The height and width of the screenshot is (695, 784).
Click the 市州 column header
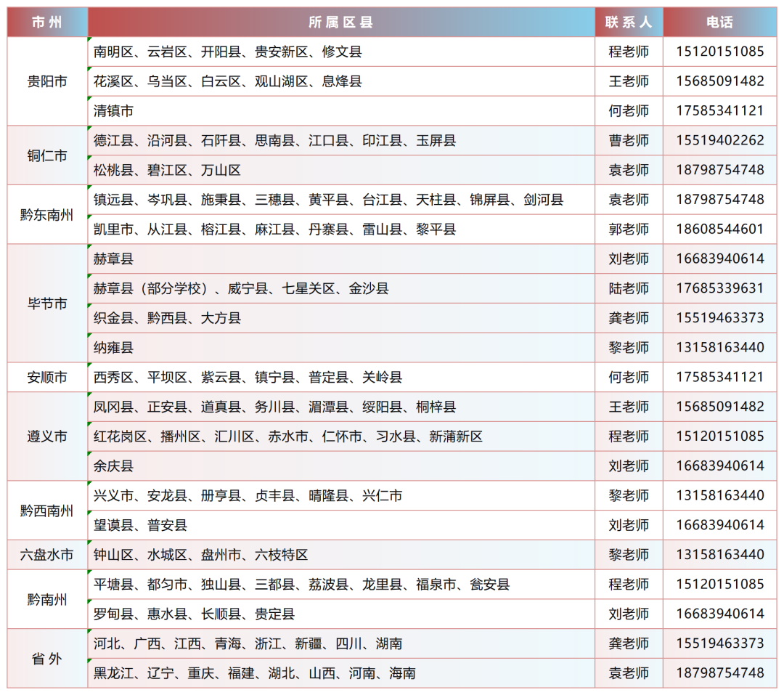[47, 23]
